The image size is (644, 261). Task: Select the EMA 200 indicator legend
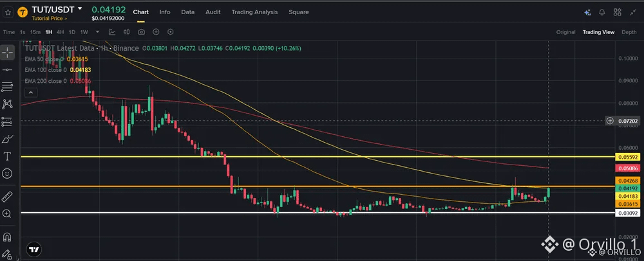click(58, 81)
